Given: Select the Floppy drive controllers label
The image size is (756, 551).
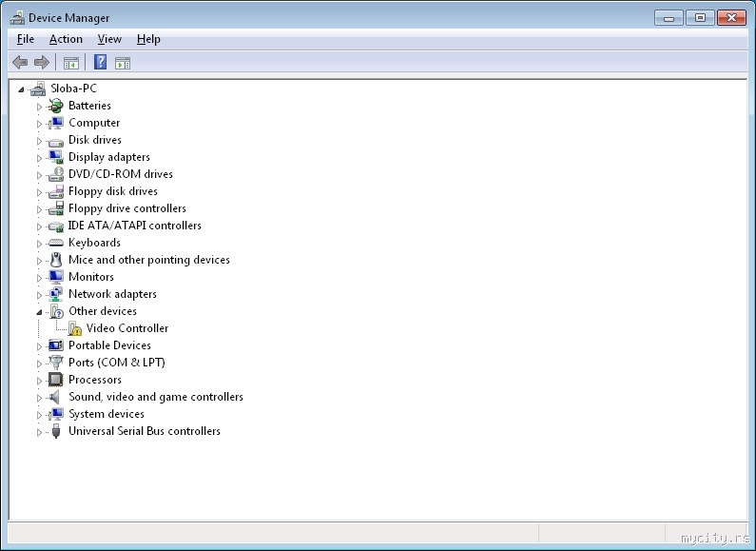Looking at the screenshot, I should pyautogui.click(x=127, y=208).
